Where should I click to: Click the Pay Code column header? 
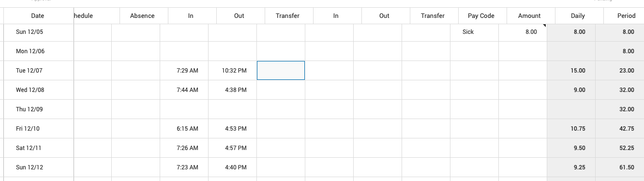pos(481,16)
